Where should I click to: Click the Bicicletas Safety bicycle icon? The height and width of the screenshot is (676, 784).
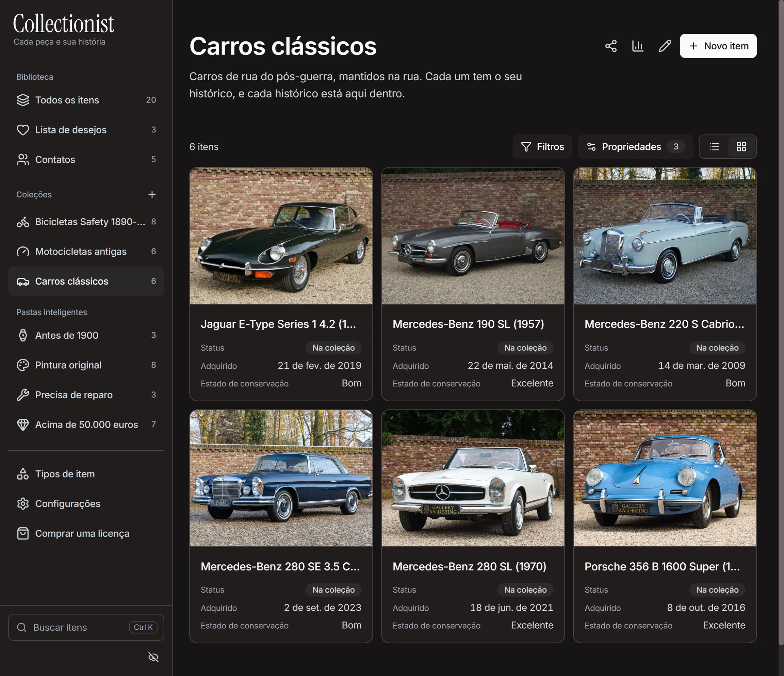[23, 222]
